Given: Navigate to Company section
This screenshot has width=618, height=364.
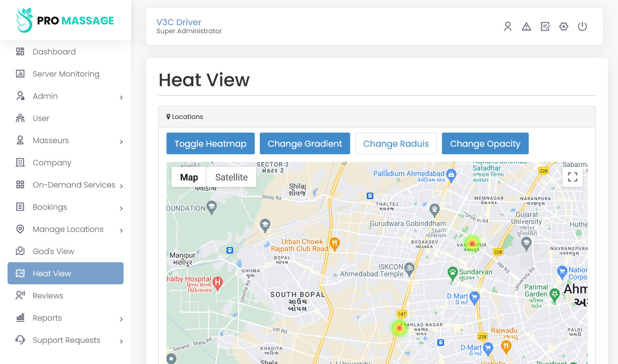Looking at the screenshot, I should click(x=66, y=162).
